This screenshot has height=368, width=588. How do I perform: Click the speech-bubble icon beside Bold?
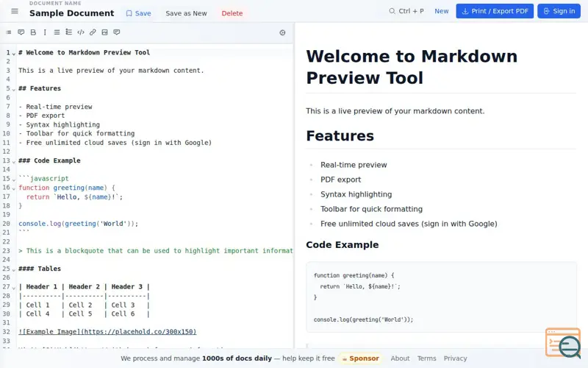[x=21, y=32]
